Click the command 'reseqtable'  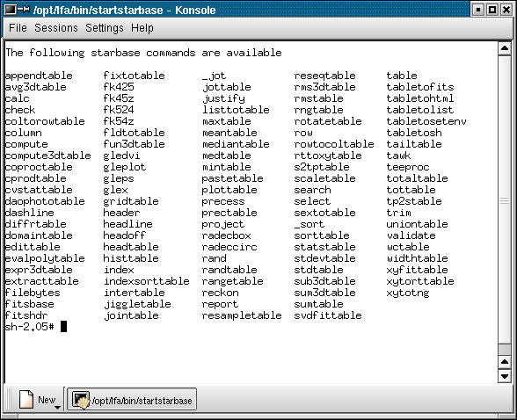[324, 76]
